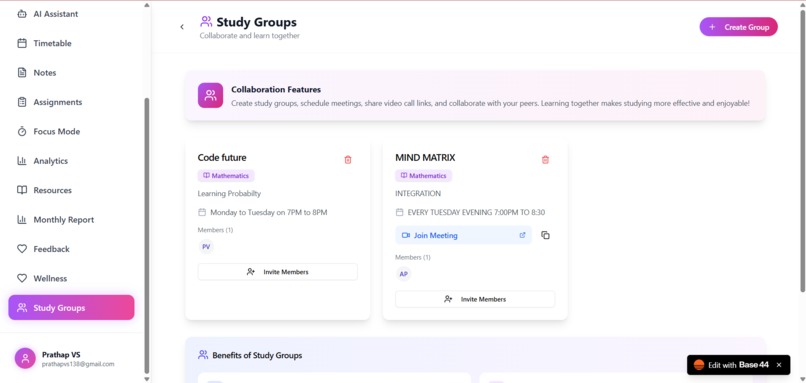
Task: Click the back arrow beside Study Groups
Action: pos(182,27)
